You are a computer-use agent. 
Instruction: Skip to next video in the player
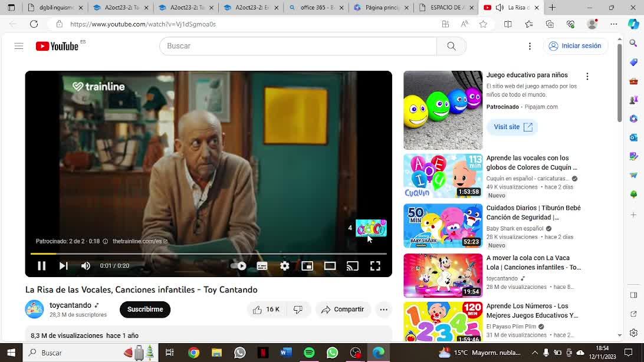click(63, 266)
